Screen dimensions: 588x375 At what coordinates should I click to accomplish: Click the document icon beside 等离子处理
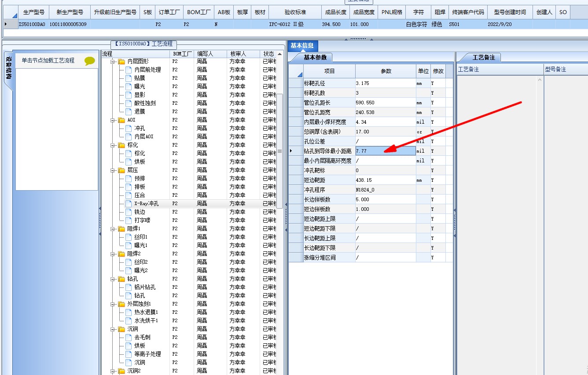[129, 354]
